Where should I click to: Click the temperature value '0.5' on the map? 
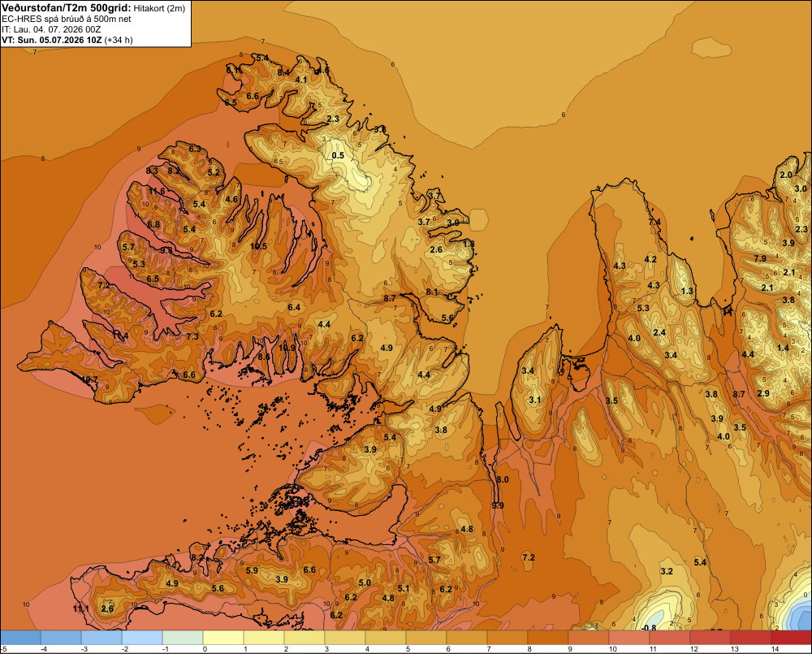tap(338, 155)
